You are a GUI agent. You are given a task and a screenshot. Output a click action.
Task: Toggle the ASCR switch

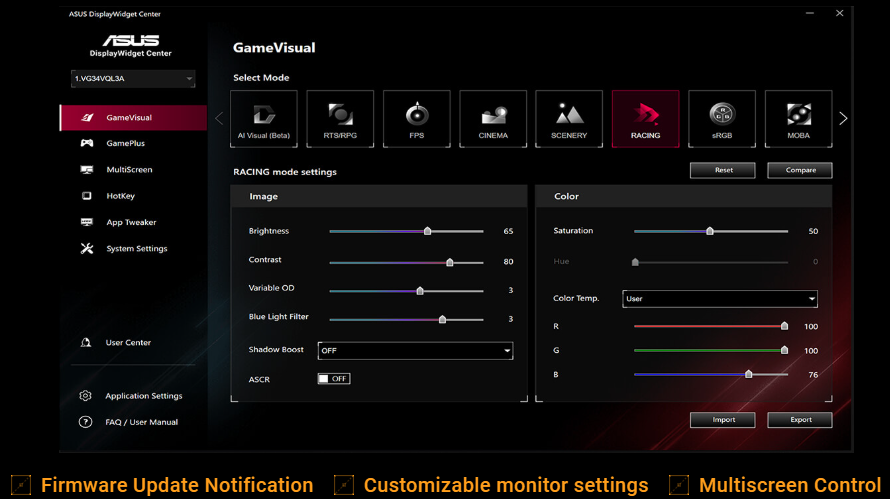(334, 379)
